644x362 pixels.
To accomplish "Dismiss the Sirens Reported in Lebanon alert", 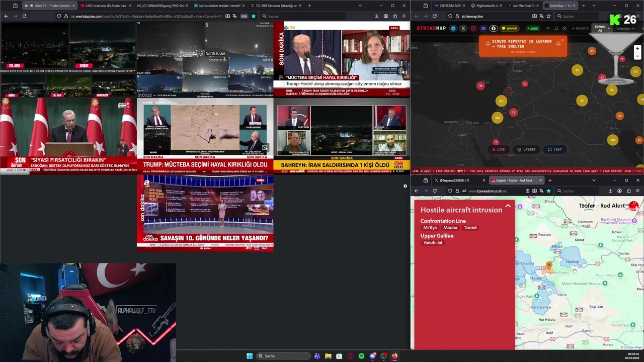I will tap(562, 40).
